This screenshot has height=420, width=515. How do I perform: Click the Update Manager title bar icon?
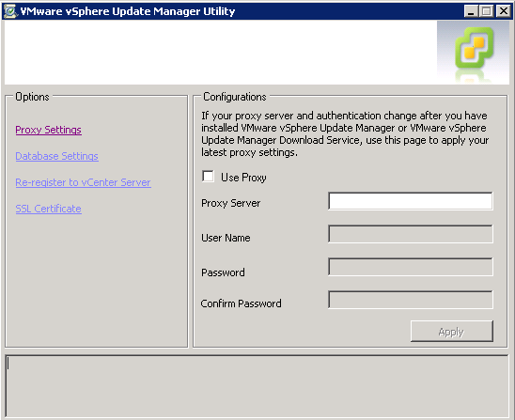(x=10, y=11)
